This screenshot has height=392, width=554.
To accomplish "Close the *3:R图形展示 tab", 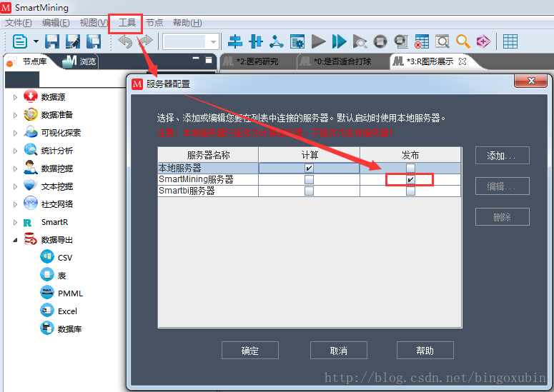I will pyautogui.click(x=462, y=61).
